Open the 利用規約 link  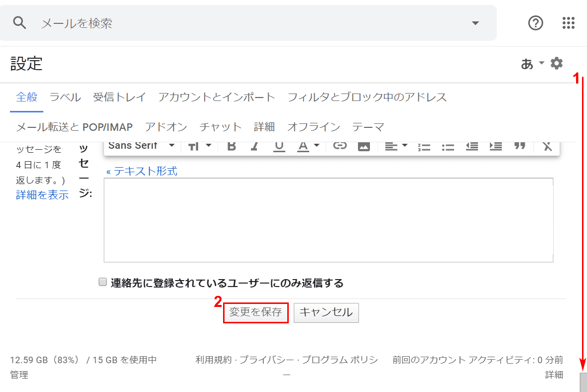[x=214, y=360]
